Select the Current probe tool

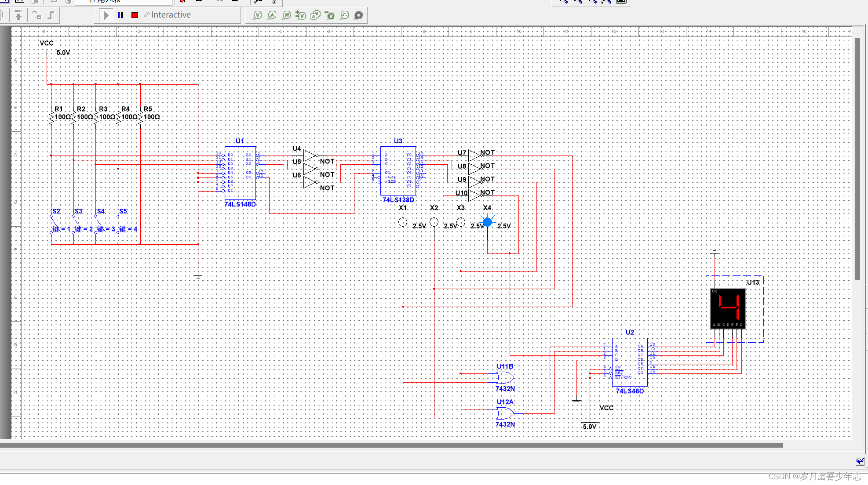272,15
